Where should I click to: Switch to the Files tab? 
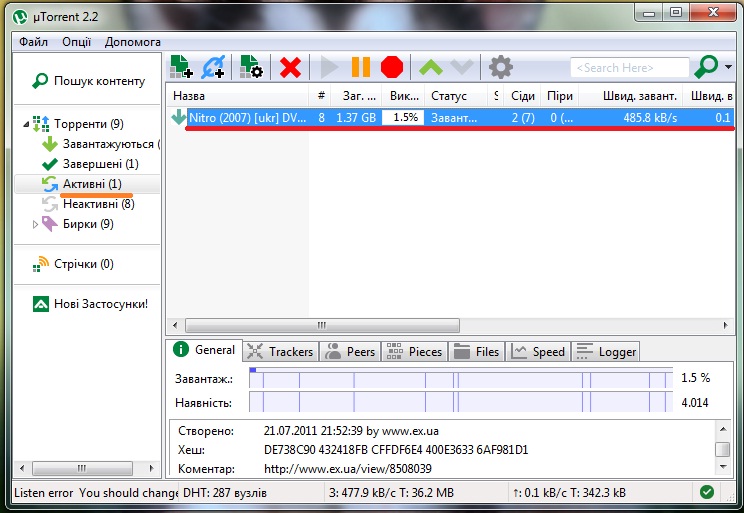coord(476,352)
